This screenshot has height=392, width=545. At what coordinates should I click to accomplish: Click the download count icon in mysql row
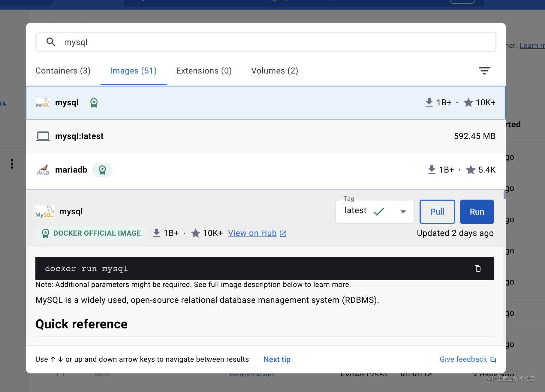pyautogui.click(x=429, y=103)
